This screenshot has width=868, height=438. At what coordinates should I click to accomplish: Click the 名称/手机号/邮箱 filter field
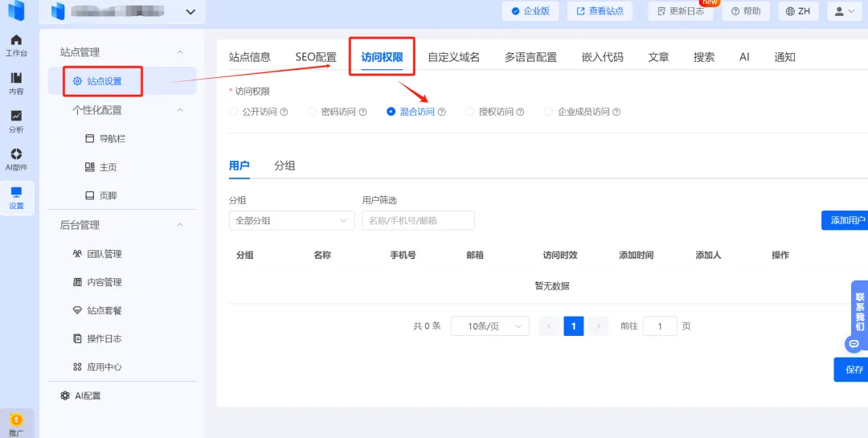[x=418, y=220]
